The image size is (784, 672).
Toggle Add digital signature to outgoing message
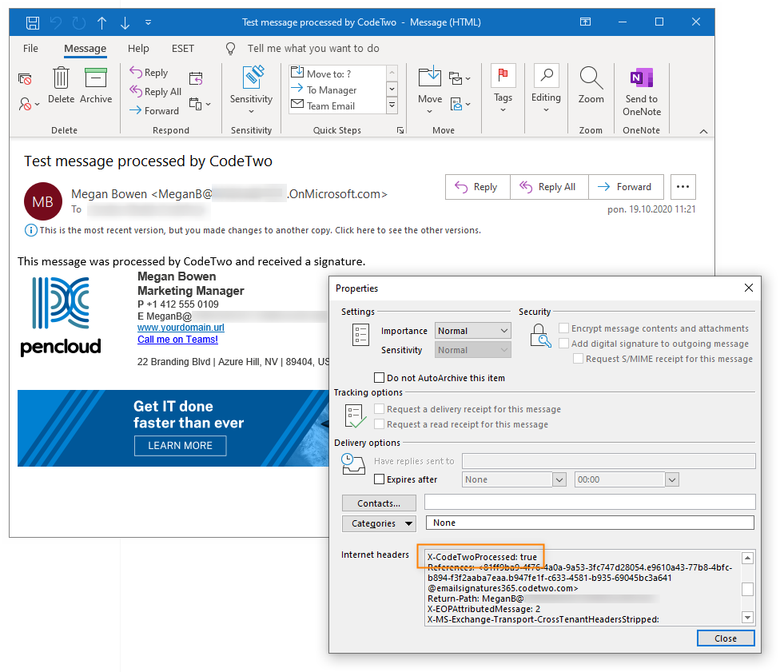(x=564, y=344)
